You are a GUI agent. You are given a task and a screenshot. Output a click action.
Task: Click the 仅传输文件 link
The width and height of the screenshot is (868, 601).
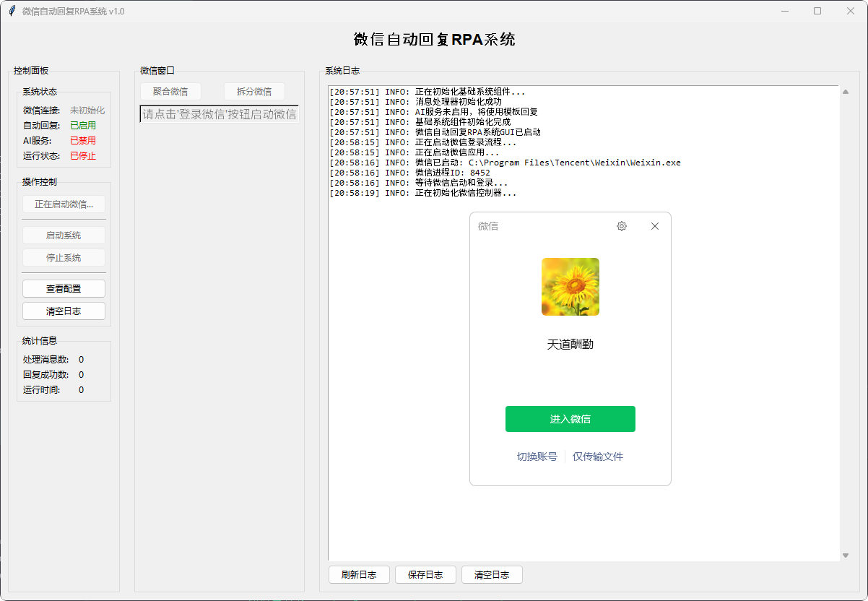click(x=598, y=457)
